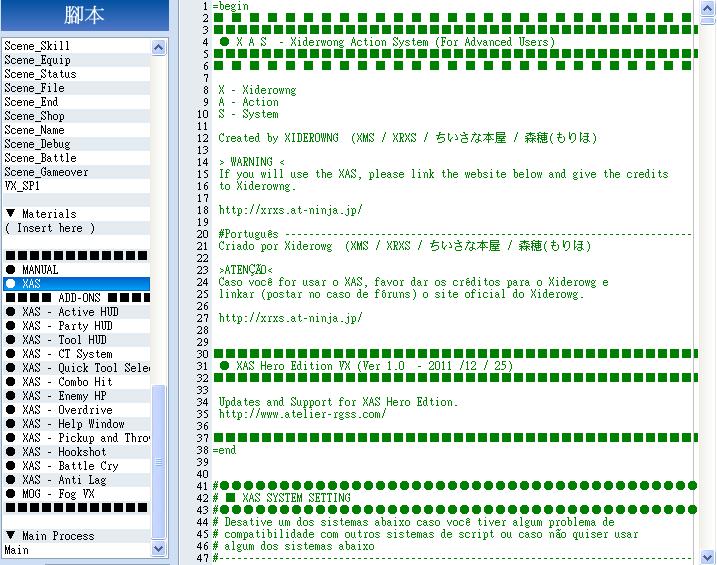Image resolution: width=717 pixels, height=565 pixels.
Task: Open XAS - CT System script
Action: tap(76, 354)
